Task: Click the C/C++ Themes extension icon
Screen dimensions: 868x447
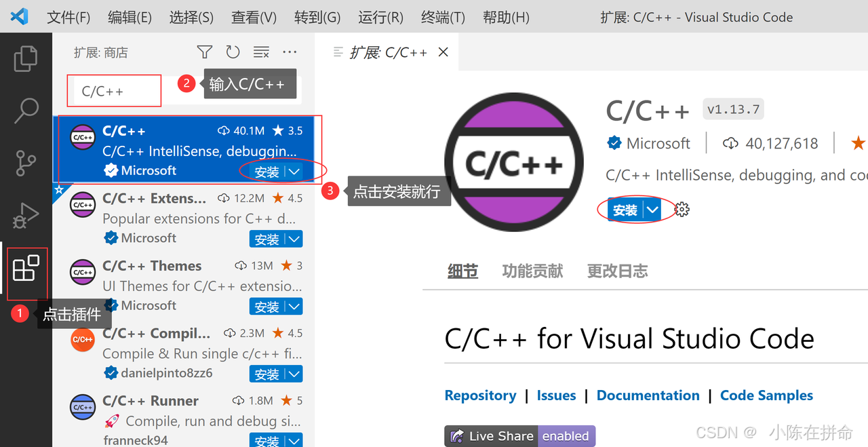Action: [x=83, y=272]
